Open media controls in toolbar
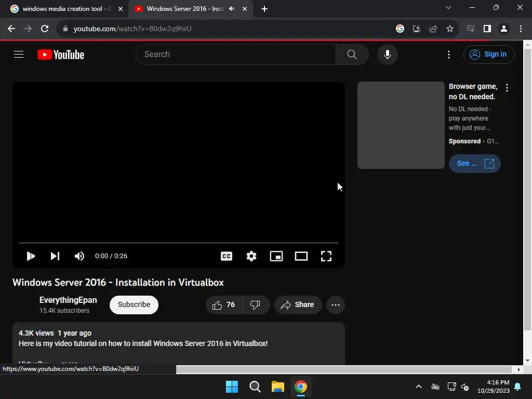This screenshot has width=532, height=399. point(470,29)
